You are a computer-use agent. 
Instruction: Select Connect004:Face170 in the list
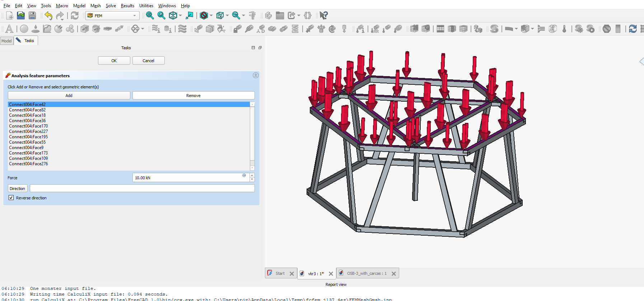(x=28, y=126)
